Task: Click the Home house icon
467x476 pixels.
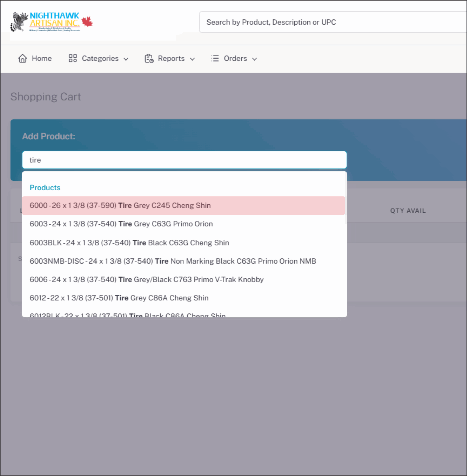Action: [22, 58]
